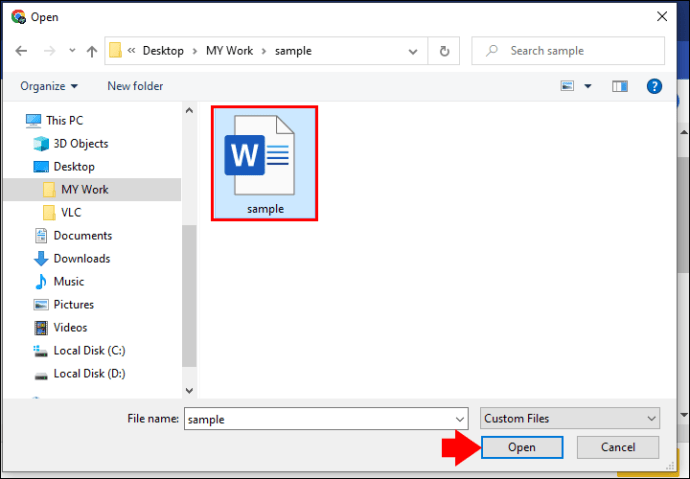The image size is (690, 479).
Task: Select the MY Work folder in sidebar
Action: [92, 190]
